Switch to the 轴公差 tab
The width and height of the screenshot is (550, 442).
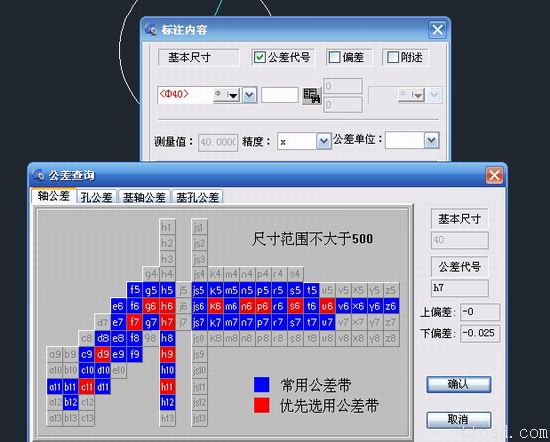click(x=54, y=196)
